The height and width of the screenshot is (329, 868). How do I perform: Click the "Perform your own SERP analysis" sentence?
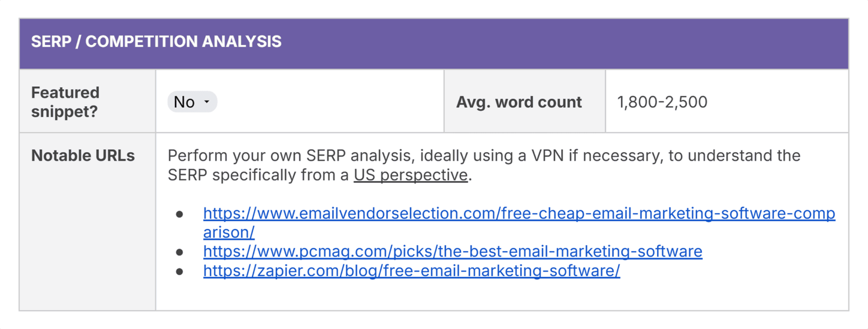[484, 165]
